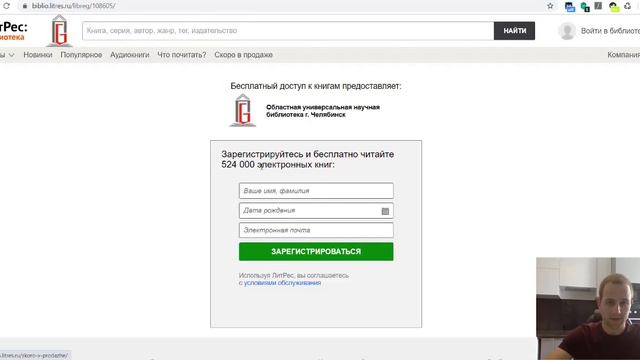This screenshot has width=640, height=360.
Task: Open the recycle-arrows extension icon
Action: [x=628, y=6]
